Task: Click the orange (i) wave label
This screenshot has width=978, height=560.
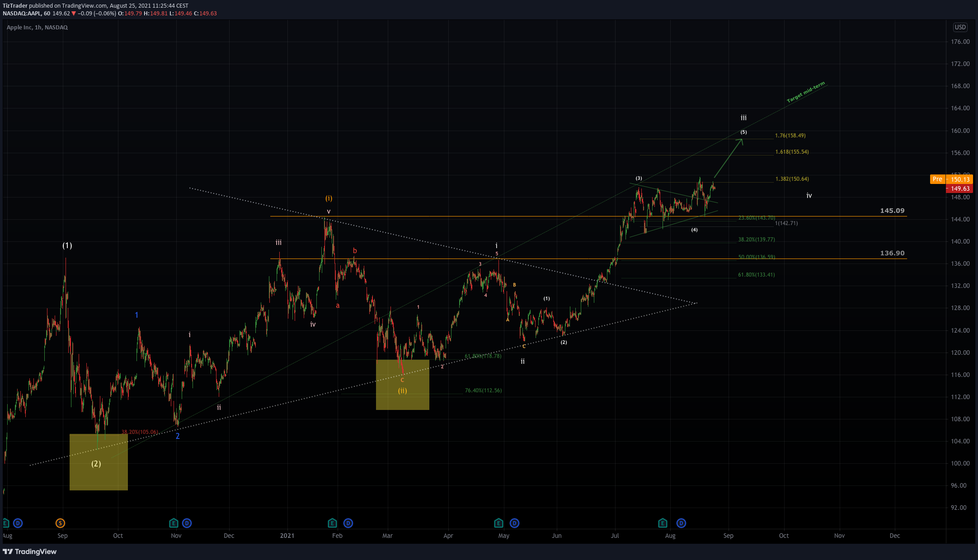Action: tap(329, 198)
